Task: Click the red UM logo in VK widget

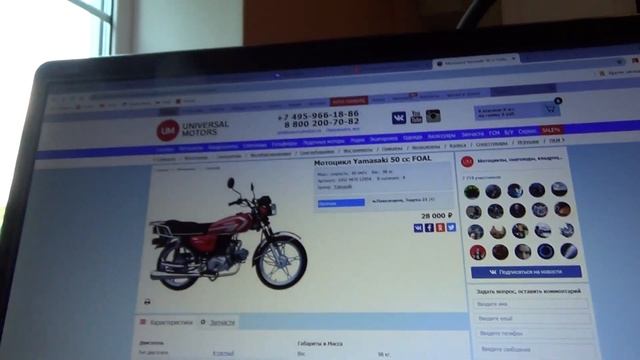Action: (467, 162)
